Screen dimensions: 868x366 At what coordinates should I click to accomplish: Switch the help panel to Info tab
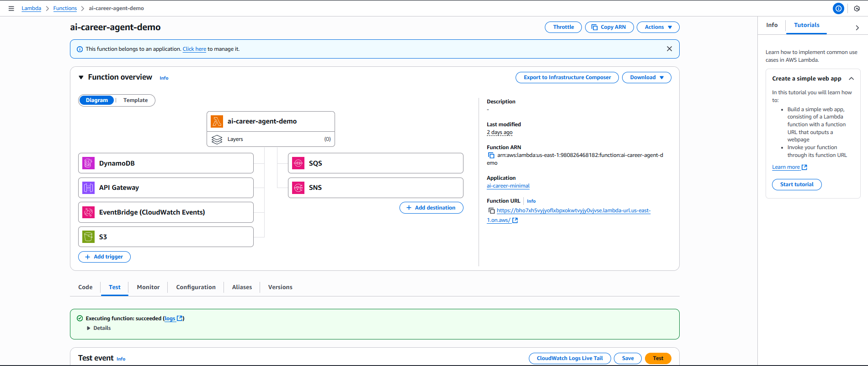tap(772, 25)
